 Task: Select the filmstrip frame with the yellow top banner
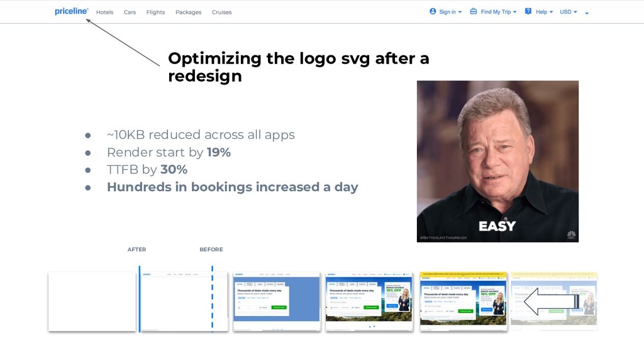(x=464, y=301)
